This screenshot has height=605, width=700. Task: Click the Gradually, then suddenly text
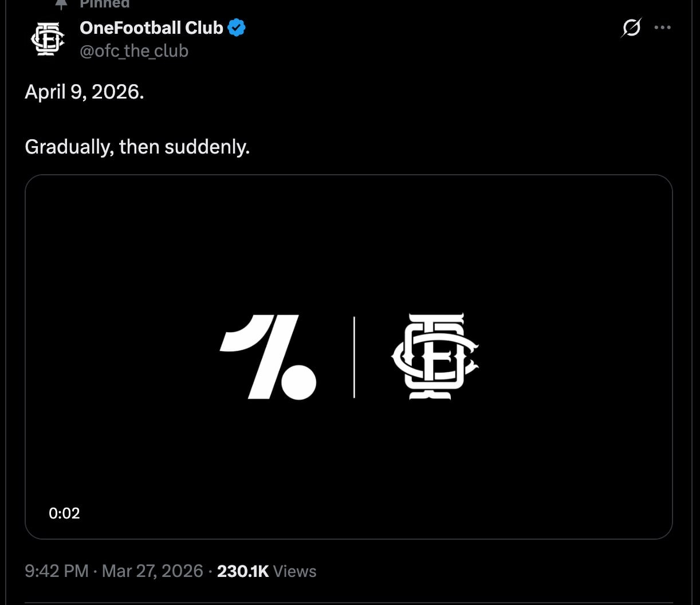tap(137, 147)
